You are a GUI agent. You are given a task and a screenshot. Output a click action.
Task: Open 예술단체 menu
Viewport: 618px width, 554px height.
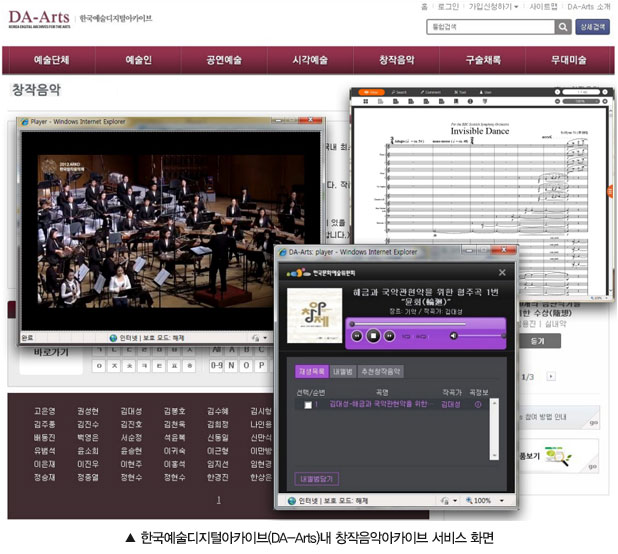[x=51, y=60]
